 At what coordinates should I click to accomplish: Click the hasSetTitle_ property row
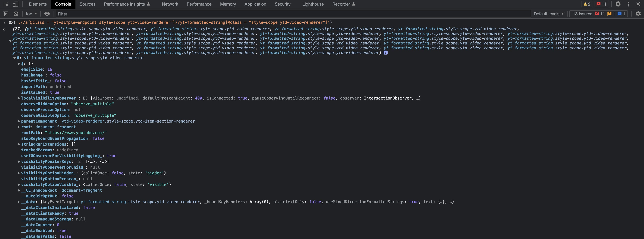(44, 81)
